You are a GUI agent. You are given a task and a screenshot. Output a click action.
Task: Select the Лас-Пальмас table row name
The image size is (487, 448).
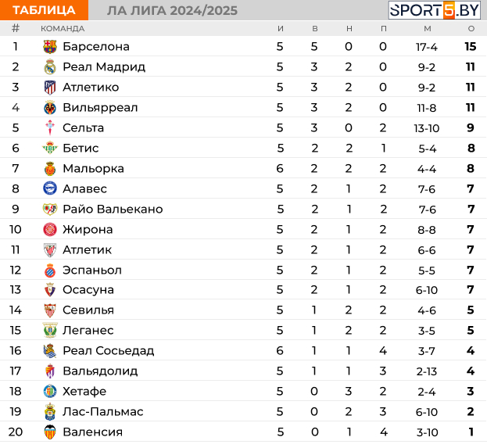pyautogui.click(x=103, y=412)
